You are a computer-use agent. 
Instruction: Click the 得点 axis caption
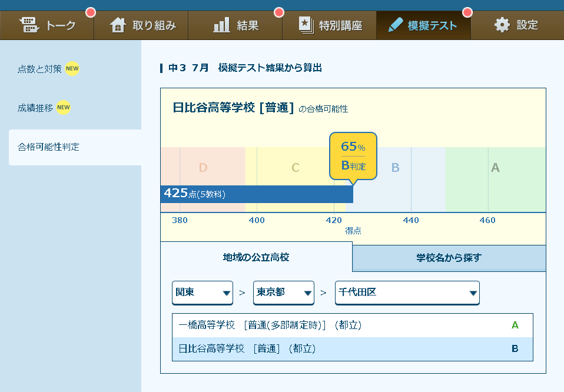point(353,231)
